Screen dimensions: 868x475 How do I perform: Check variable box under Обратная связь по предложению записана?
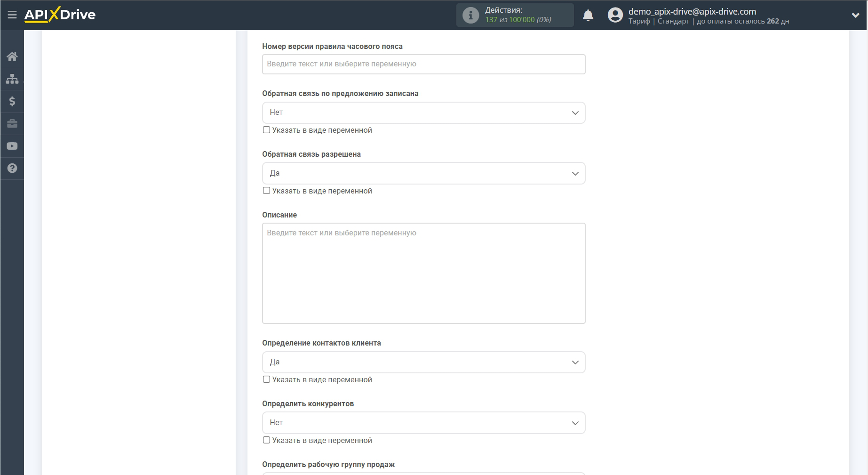click(266, 130)
